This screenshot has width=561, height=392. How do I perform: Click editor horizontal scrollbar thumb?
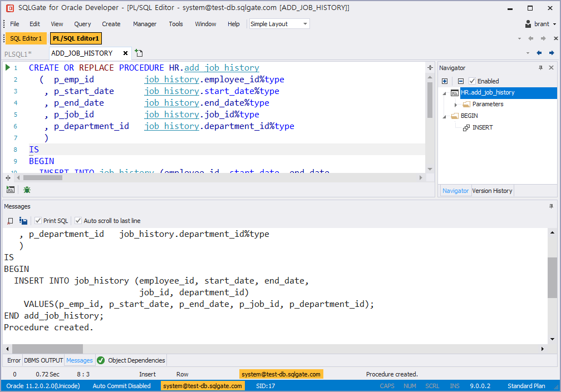42,177
